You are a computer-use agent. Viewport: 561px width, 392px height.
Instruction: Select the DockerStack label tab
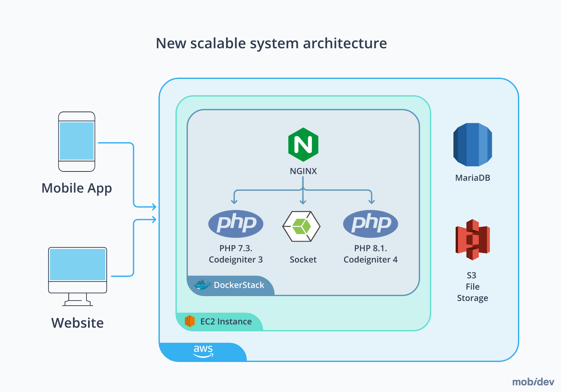(x=239, y=285)
